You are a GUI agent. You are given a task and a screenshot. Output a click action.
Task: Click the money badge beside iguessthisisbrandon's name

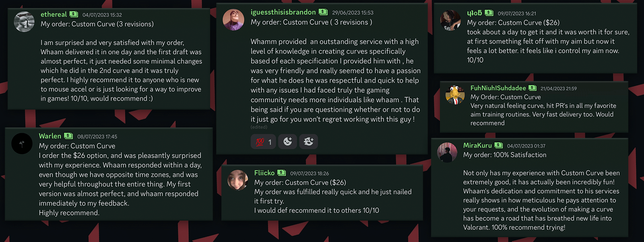(x=323, y=12)
